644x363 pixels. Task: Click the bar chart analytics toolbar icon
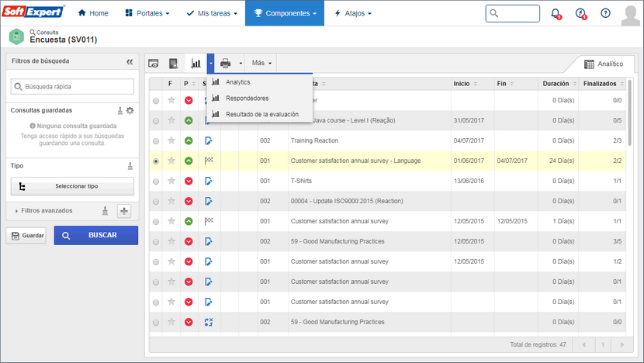click(196, 64)
